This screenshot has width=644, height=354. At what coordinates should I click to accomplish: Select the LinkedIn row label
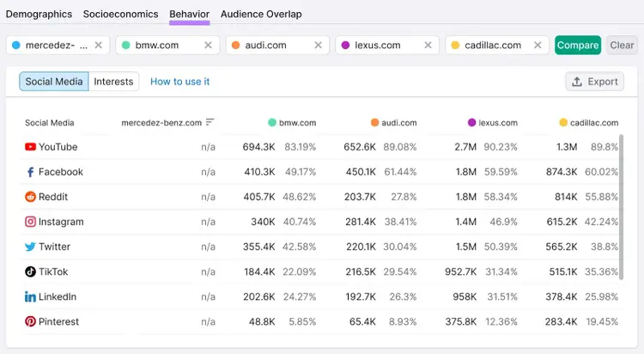pyautogui.click(x=58, y=296)
